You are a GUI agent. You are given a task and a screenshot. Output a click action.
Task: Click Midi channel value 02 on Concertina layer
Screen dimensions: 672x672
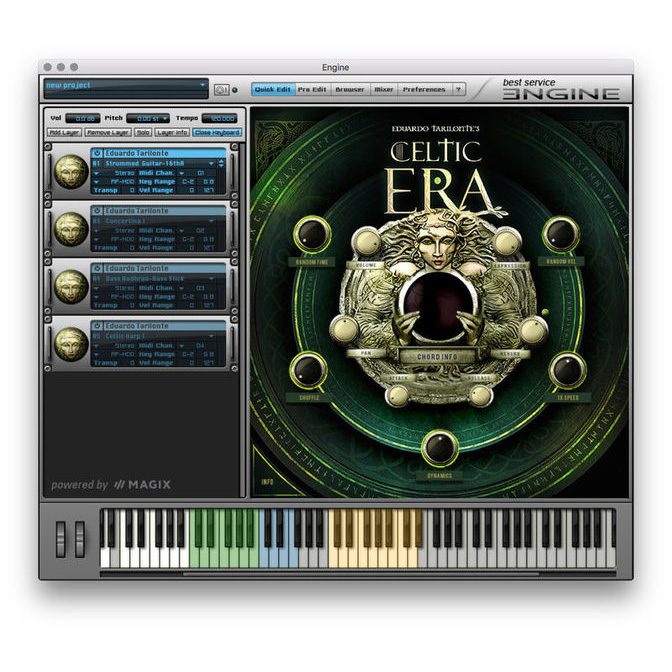200,231
